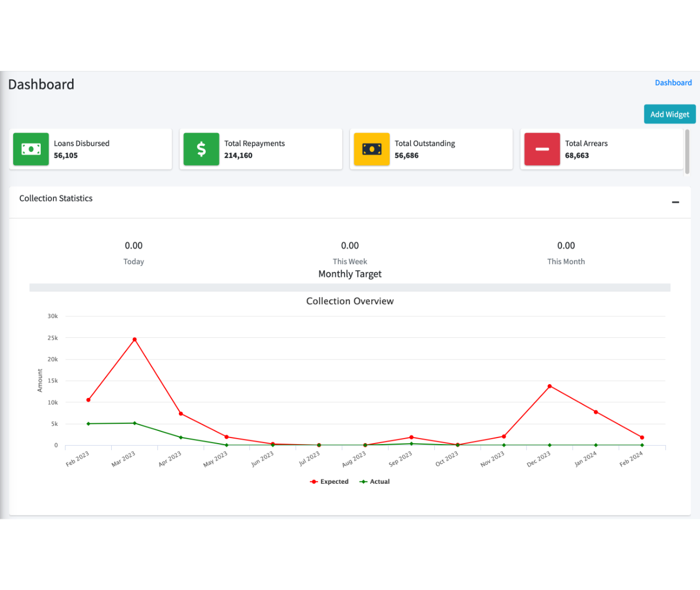Click the Total Repayments widget title
Viewport: 700px width, 590px height.
point(254,144)
